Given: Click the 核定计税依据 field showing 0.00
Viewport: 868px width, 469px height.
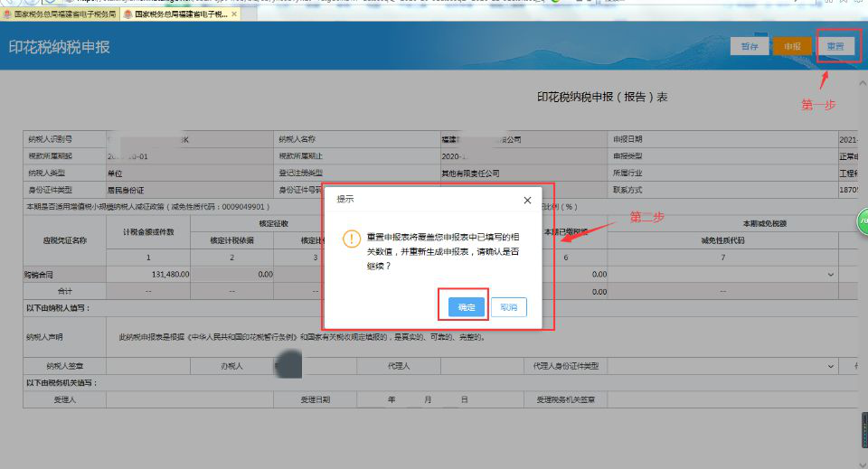Looking at the screenshot, I should coord(232,274).
